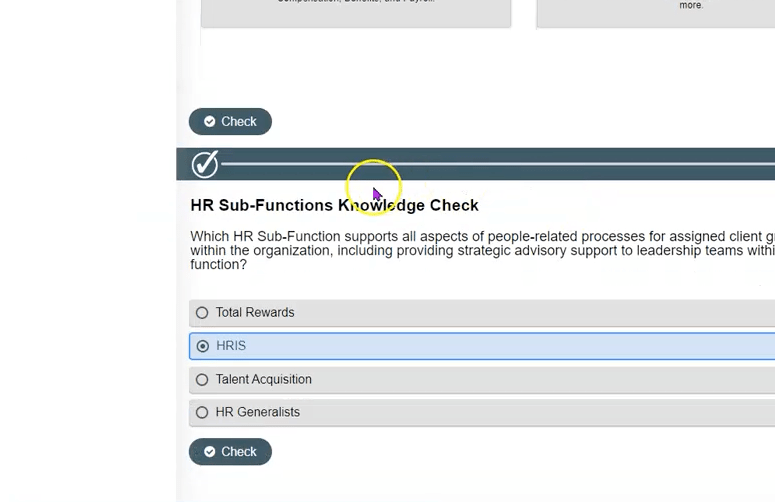Click the HRIS answer label text
This screenshot has width=775, height=502.
231,346
